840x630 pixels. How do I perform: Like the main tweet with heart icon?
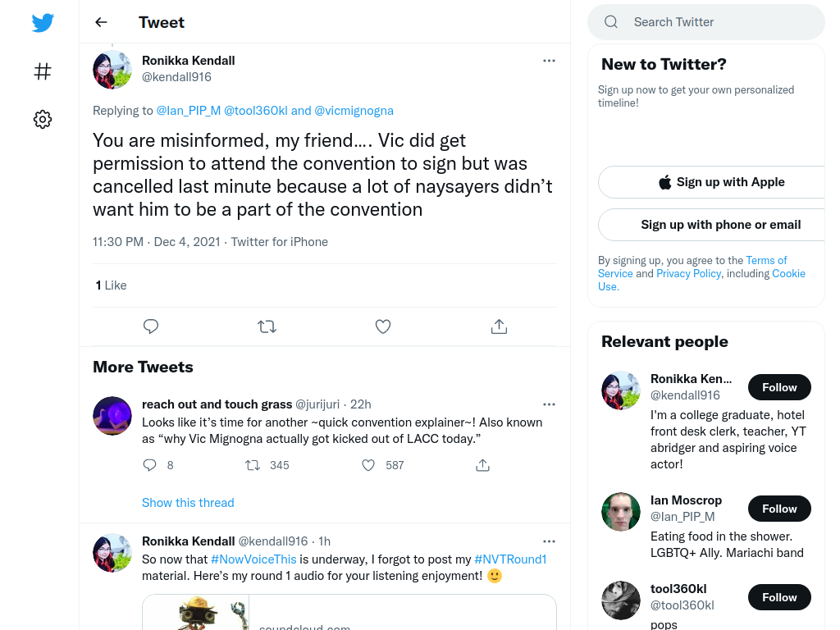382,326
